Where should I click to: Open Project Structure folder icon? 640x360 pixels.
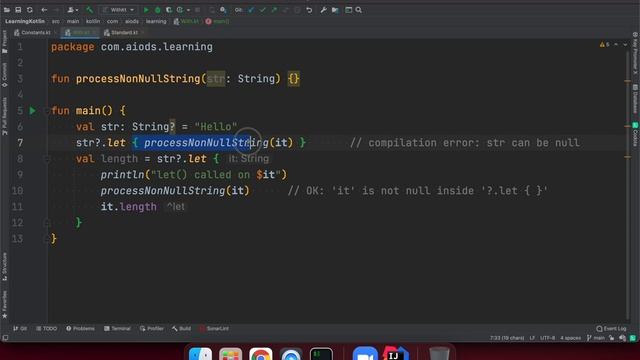coord(335,10)
